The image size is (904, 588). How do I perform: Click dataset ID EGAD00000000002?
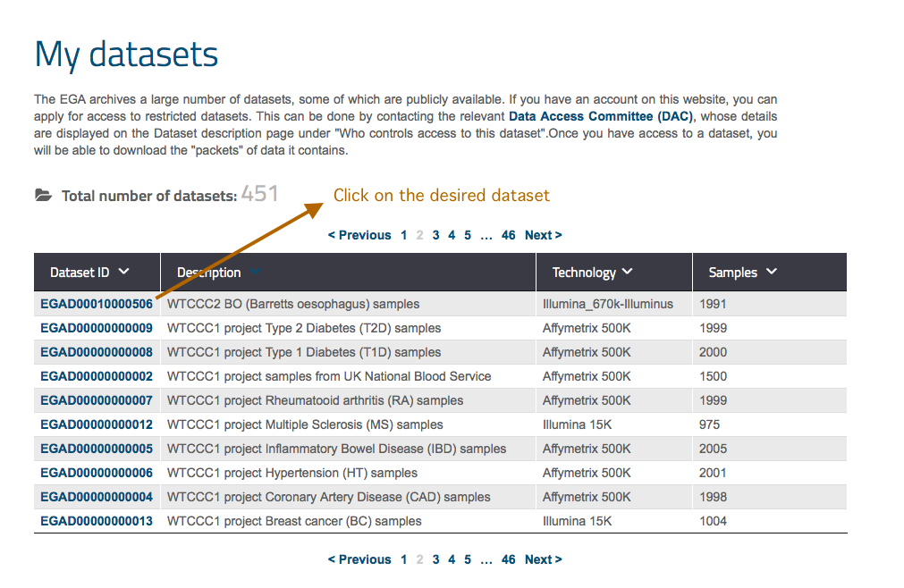pyautogui.click(x=97, y=376)
